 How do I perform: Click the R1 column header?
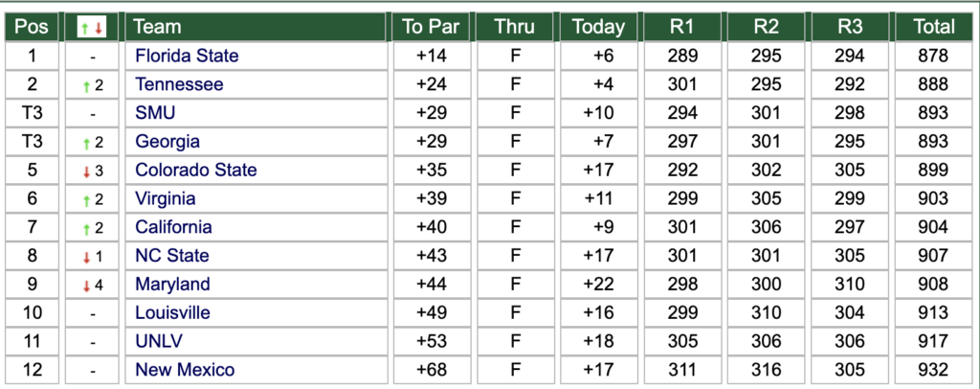tap(682, 26)
